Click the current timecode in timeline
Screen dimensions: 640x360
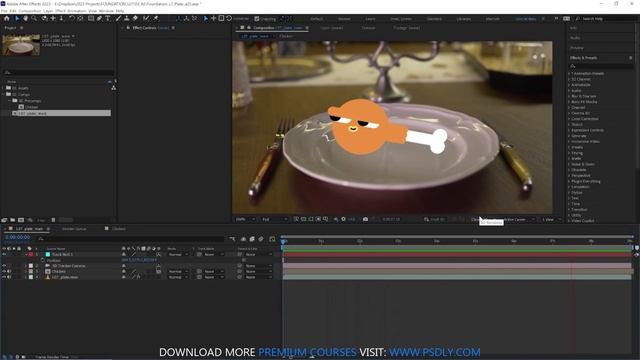pyautogui.click(x=18, y=237)
